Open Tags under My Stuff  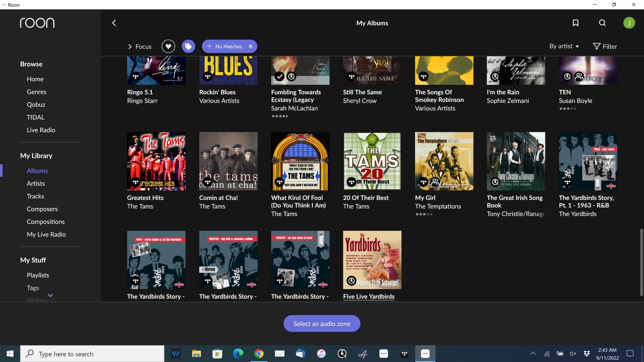tap(33, 288)
